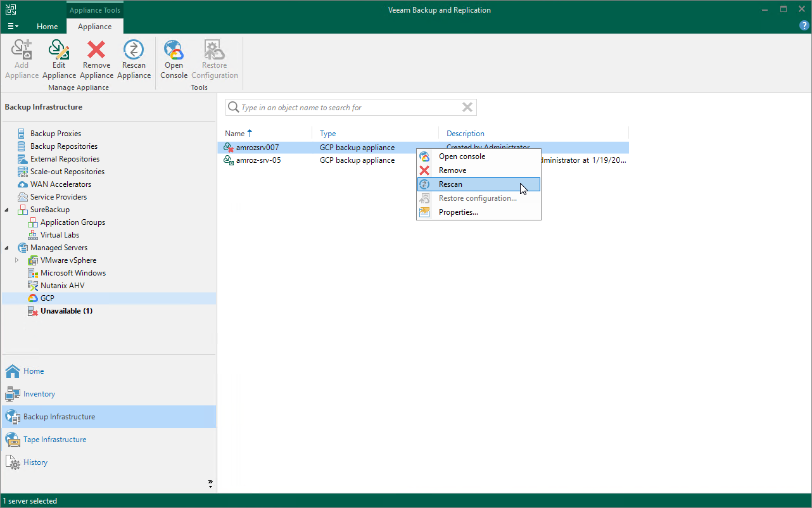812x508 pixels.
Task: Switch to the Home ribbon tab
Action: (x=48, y=27)
